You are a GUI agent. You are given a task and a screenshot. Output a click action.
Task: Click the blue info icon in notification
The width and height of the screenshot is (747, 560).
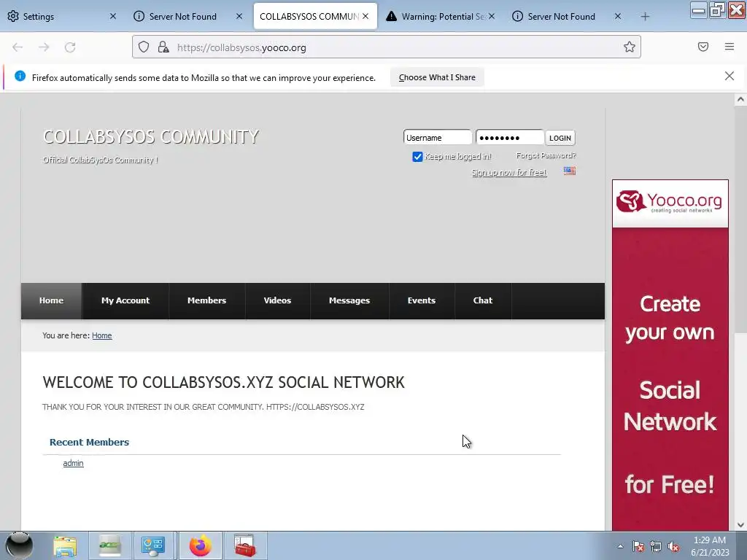[x=20, y=76]
